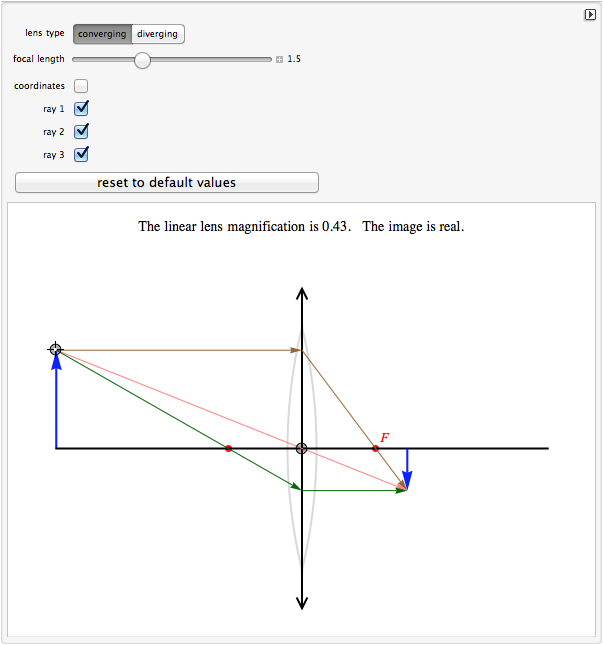The image size is (603, 645).
Task: Toggle off the ray 2 checkbox
Action: tap(81, 132)
